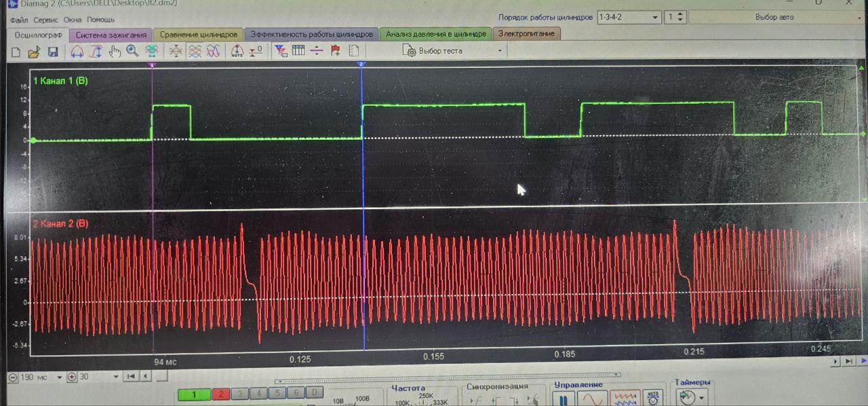This screenshot has height=406, width=868.
Task: Switch to the Осциллограф tab
Action: coord(38,35)
